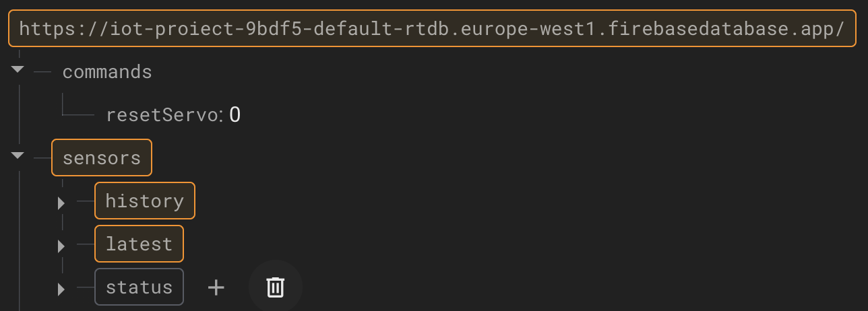Select the latest key label

click(x=139, y=244)
